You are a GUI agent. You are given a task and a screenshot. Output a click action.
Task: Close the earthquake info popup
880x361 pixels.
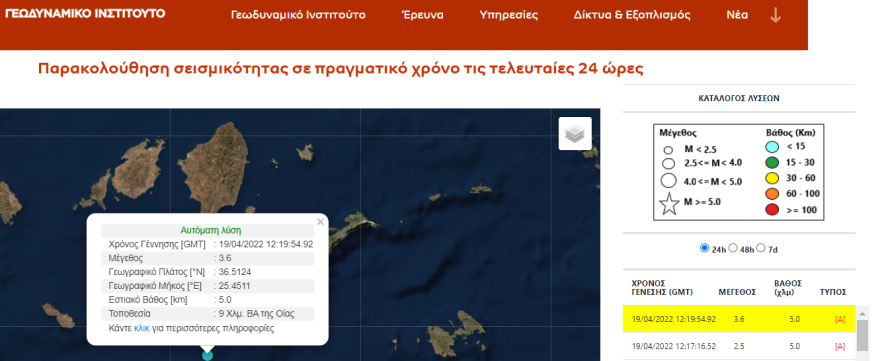[x=320, y=222]
